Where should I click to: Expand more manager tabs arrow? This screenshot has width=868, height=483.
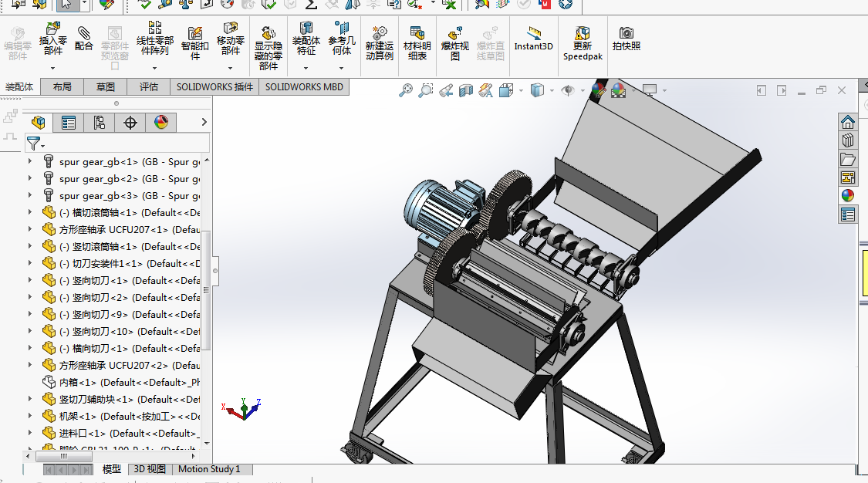[x=204, y=122]
